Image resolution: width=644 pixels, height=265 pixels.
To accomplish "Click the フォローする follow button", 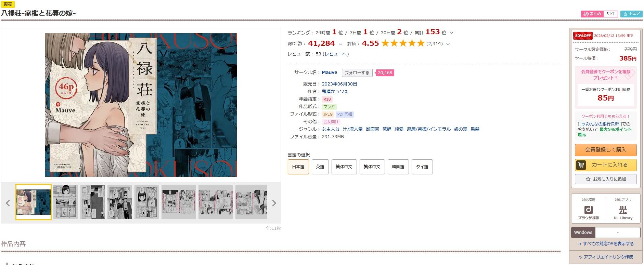I will point(357,73).
